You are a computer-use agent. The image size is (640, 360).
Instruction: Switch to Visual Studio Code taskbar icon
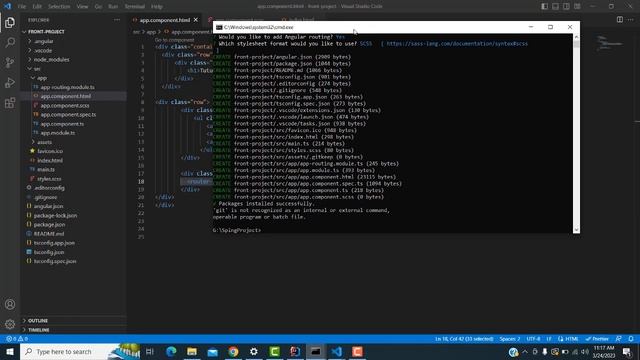click(x=336, y=351)
